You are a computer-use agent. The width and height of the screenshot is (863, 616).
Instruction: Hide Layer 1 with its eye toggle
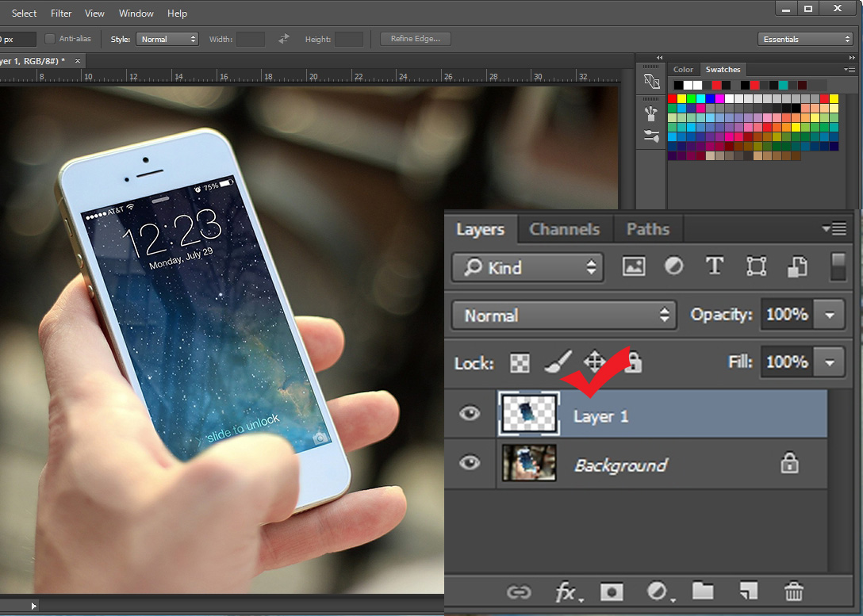point(470,413)
